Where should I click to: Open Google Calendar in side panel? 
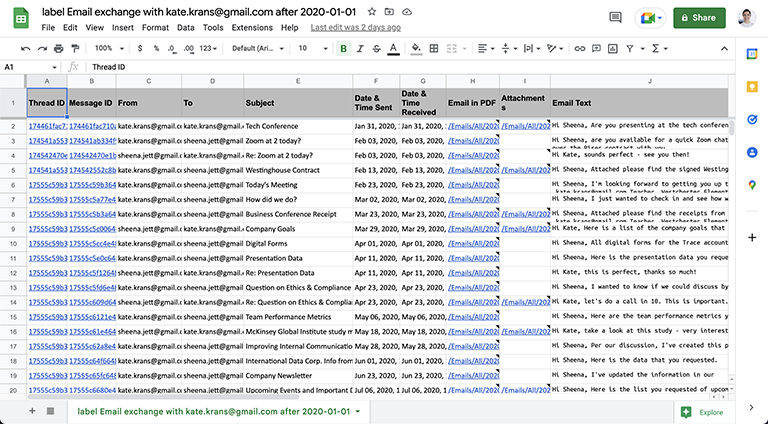(x=752, y=54)
